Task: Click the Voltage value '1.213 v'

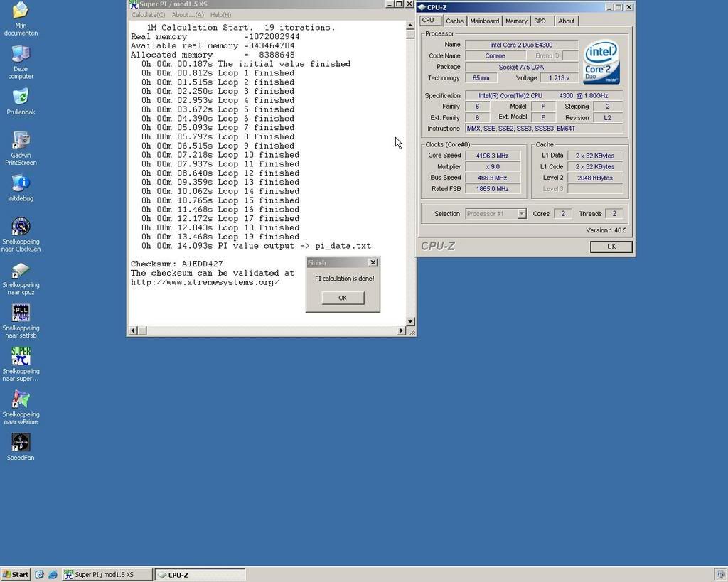Action: pyautogui.click(x=559, y=78)
